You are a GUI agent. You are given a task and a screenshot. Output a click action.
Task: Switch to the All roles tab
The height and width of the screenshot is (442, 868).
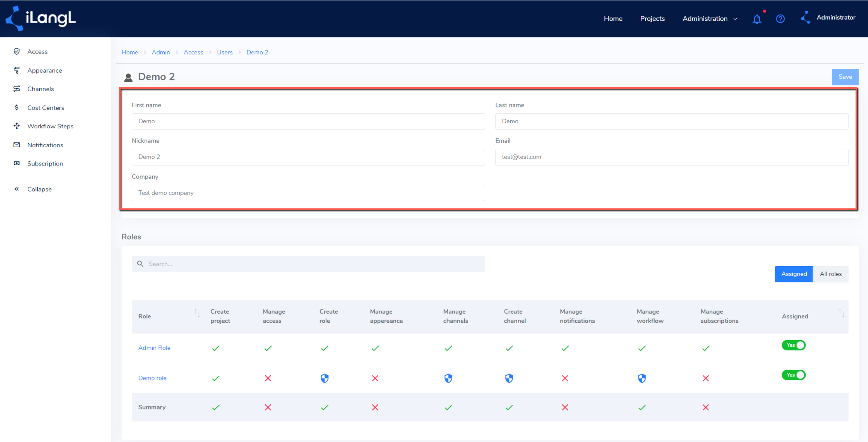click(x=830, y=274)
